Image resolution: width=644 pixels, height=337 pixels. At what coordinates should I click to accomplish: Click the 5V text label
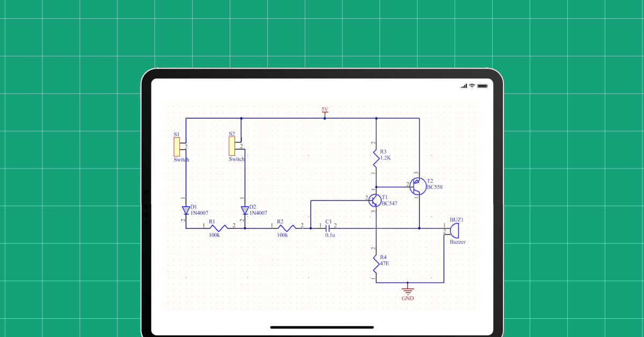pyautogui.click(x=325, y=109)
